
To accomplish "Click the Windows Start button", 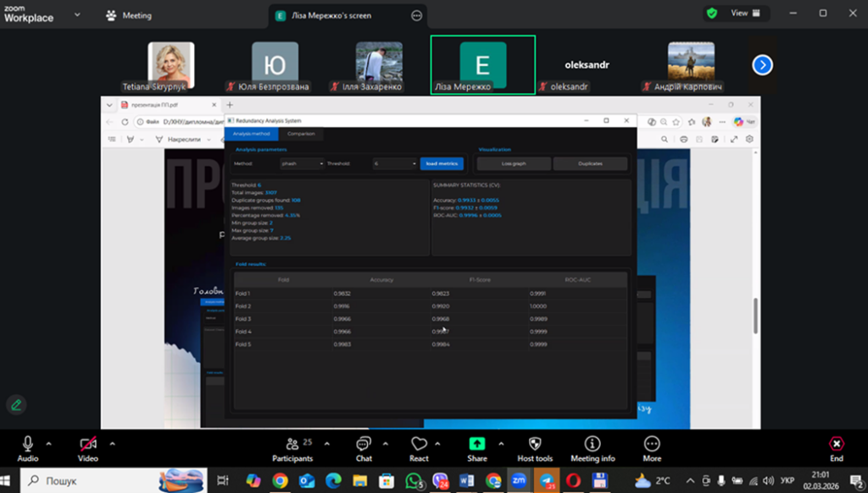I will 10,480.
